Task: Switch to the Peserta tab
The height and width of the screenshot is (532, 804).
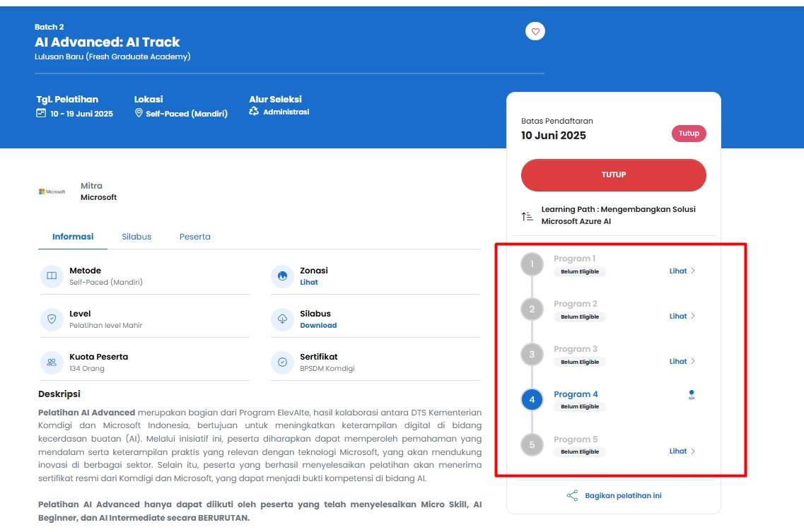Action: pos(195,237)
